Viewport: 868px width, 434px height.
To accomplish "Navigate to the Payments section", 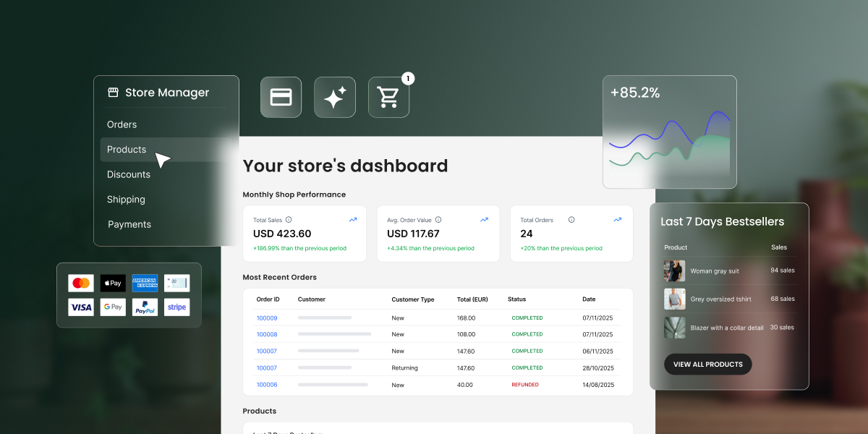I will [129, 224].
